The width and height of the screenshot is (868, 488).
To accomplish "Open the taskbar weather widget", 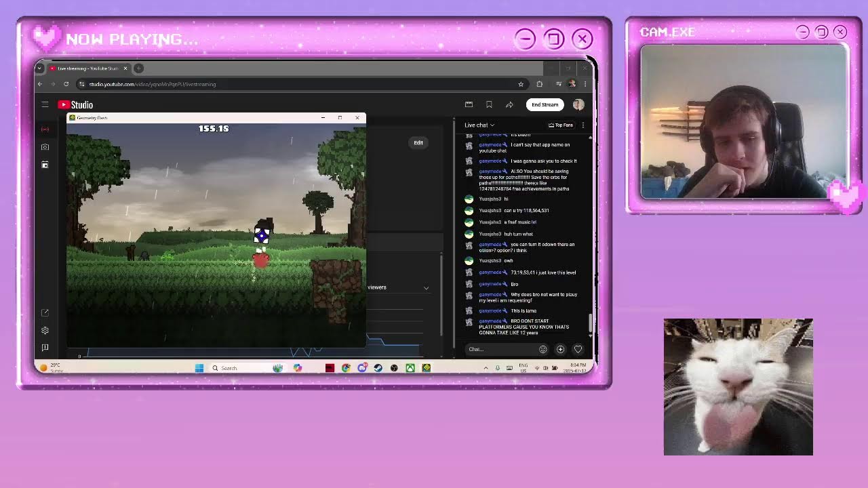I will [52, 367].
